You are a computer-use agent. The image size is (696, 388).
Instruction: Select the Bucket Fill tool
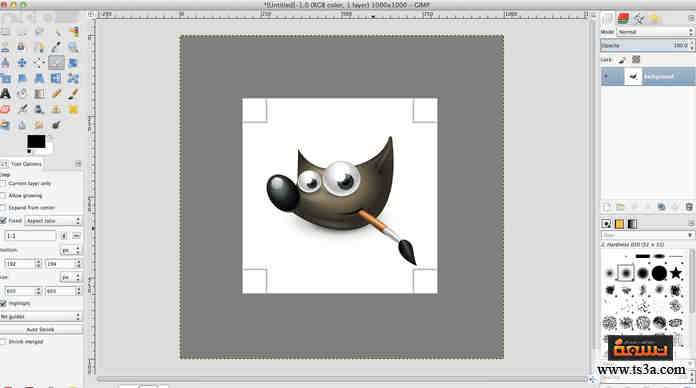[22, 94]
